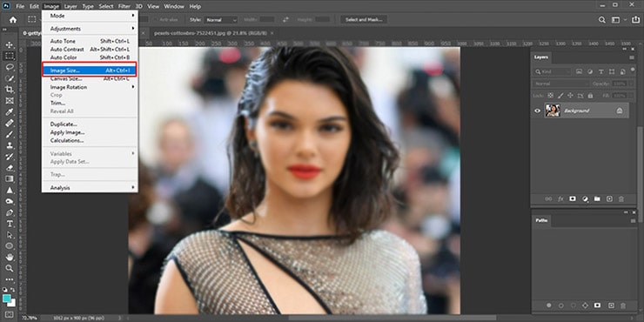Viewport: 644px width, 322px height.
Task: Click the Select and Mask button
Action: [x=364, y=20]
